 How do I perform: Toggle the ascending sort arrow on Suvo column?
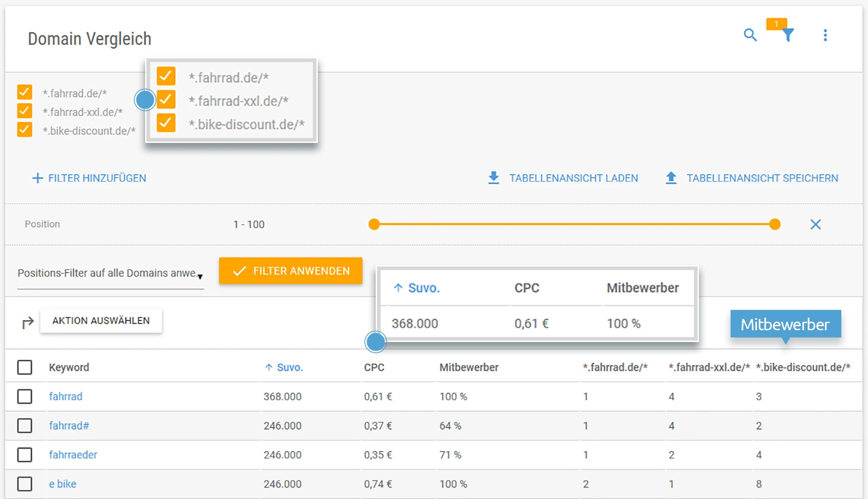(269, 367)
